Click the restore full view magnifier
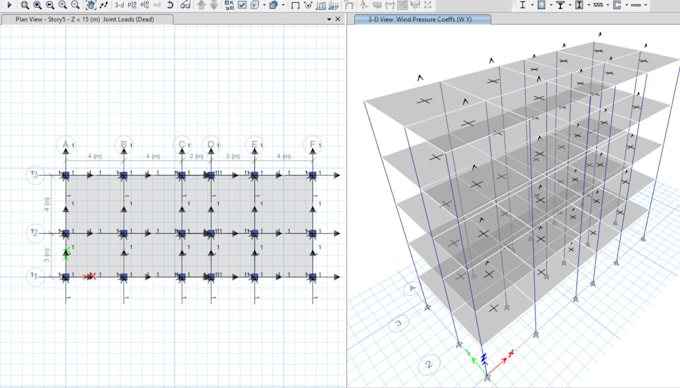The image size is (680, 388). coord(37,5)
